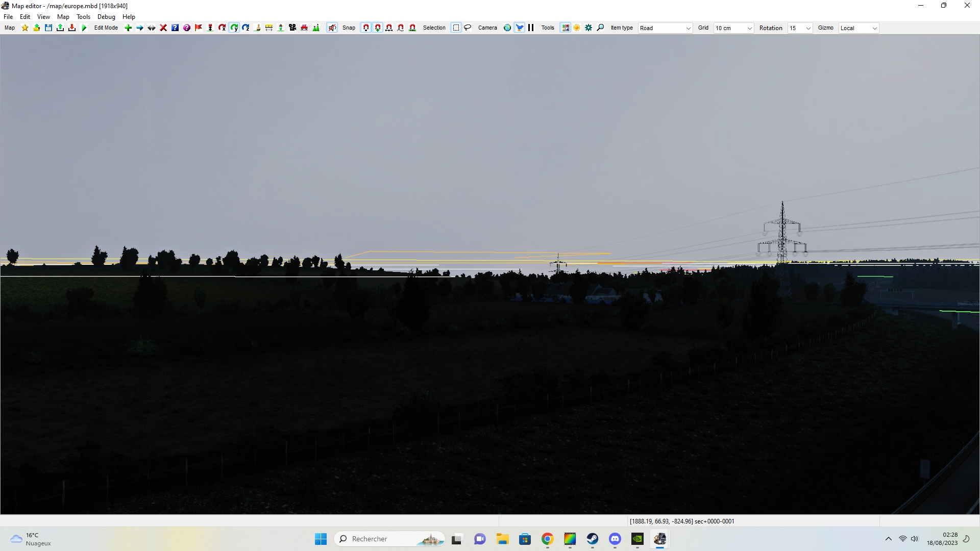The image size is (980, 551).
Task: Click the green plus new item tool
Action: coord(128,28)
